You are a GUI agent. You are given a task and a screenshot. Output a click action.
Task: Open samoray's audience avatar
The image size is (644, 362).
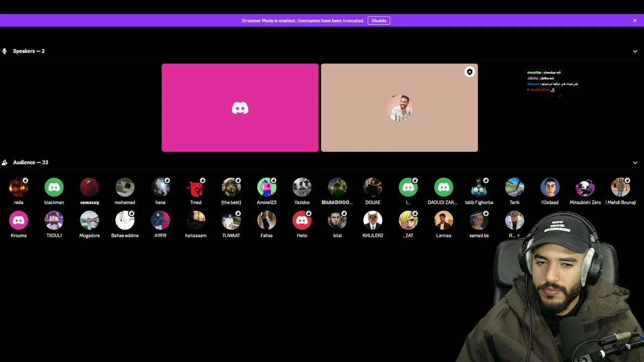pos(90,188)
